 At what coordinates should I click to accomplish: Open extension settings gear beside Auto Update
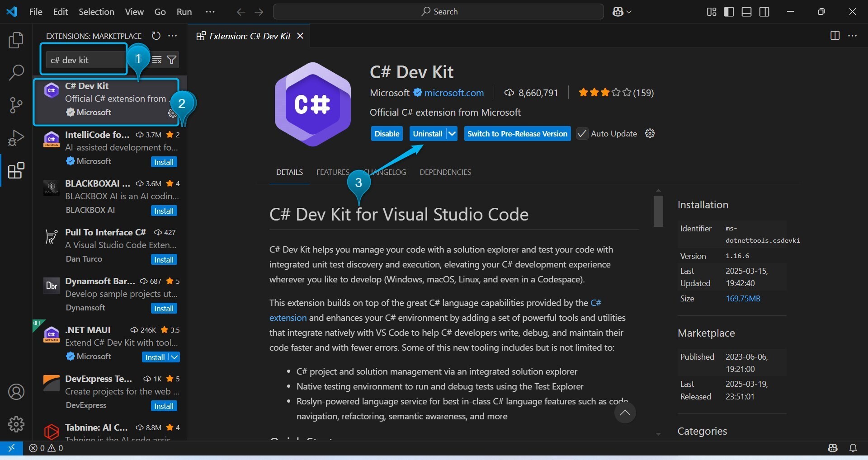tap(650, 133)
